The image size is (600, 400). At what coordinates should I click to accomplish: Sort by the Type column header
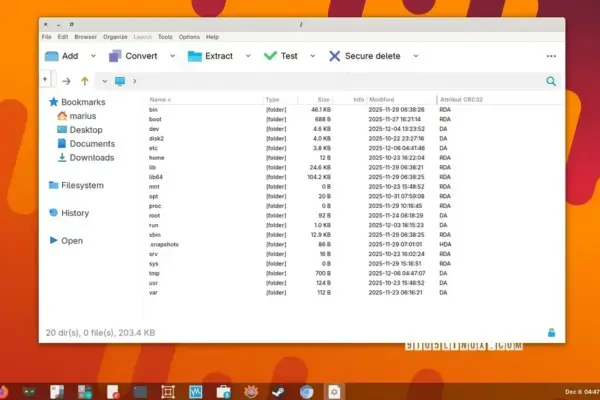pyautogui.click(x=280, y=100)
